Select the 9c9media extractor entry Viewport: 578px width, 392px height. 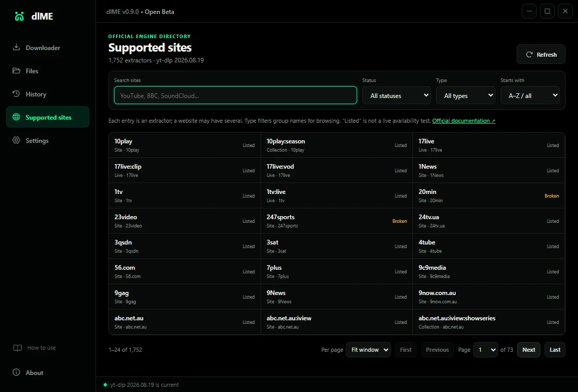489,271
